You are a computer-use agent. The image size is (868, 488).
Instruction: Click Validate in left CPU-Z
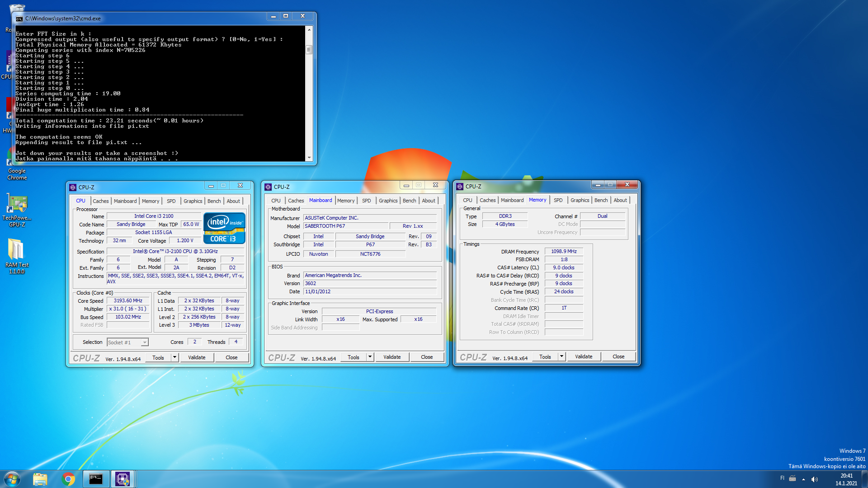pyautogui.click(x=197, y=357)
